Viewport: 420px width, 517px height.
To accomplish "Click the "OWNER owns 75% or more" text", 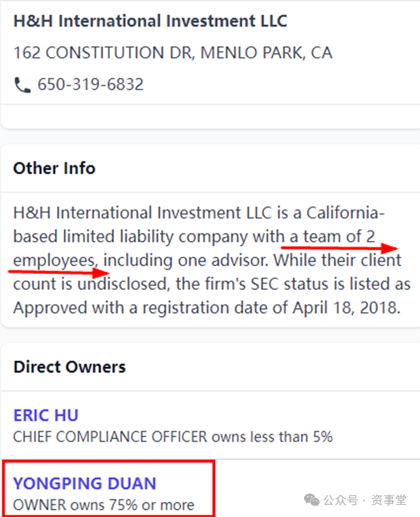I will pos(104,505).
